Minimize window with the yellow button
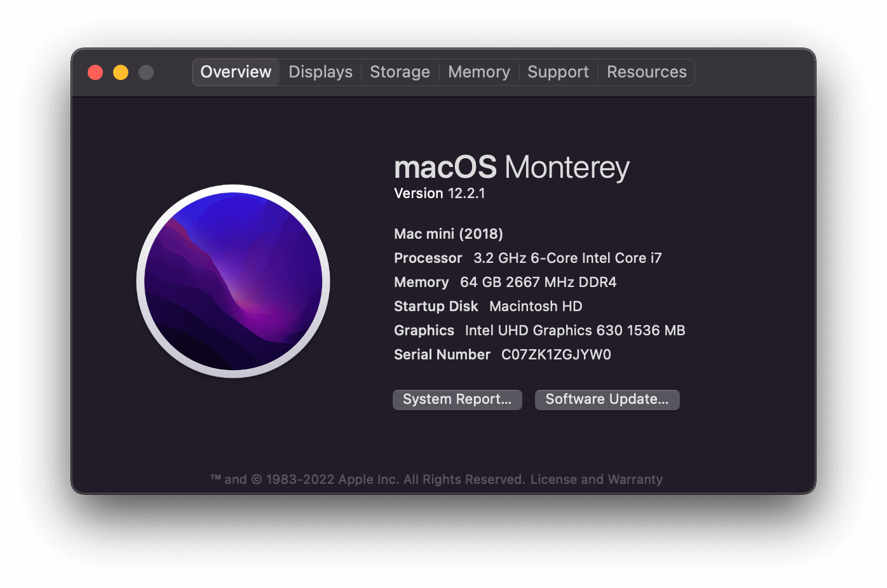This screenshot has width=887, height=588. click(121, 72)
